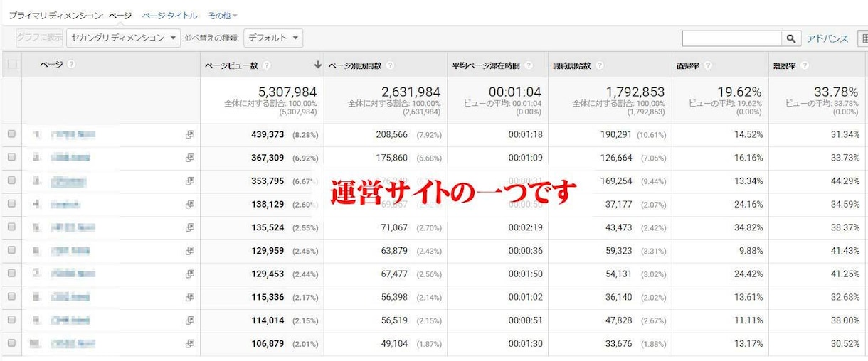Select ページ primary dimension
The height and width of the screenshot is (361, 868).
tap(120, 15)
